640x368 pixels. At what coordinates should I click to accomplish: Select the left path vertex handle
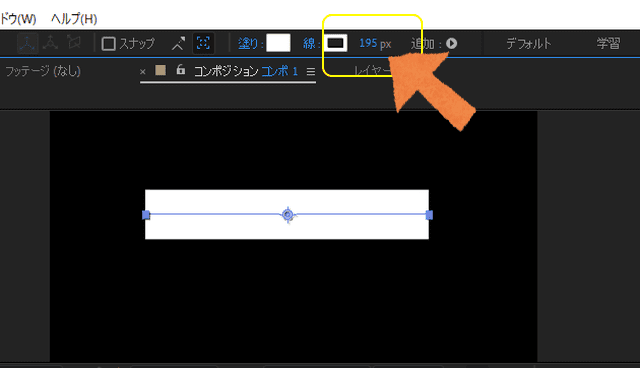[x=146, y=215]
